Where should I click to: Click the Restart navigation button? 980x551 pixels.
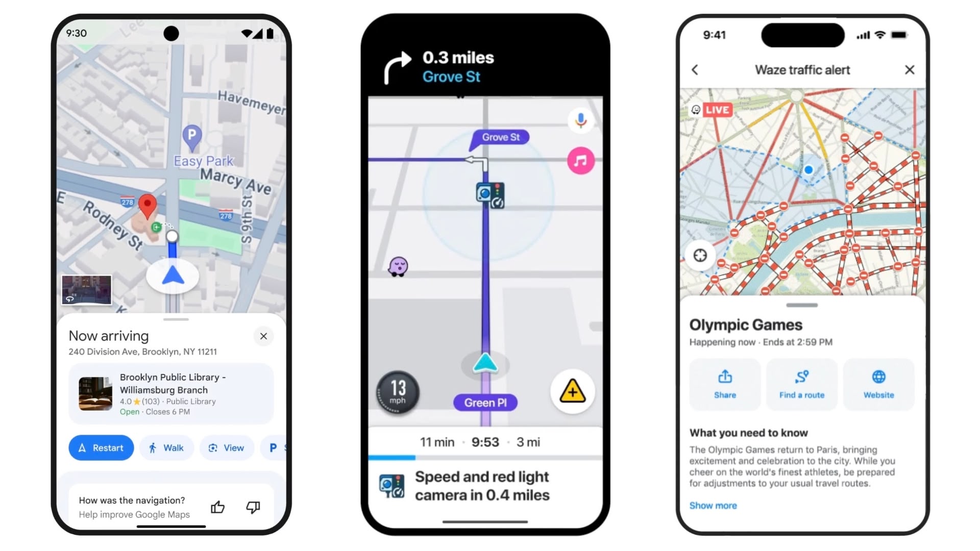pyautogui.click(x=100, y=447)
